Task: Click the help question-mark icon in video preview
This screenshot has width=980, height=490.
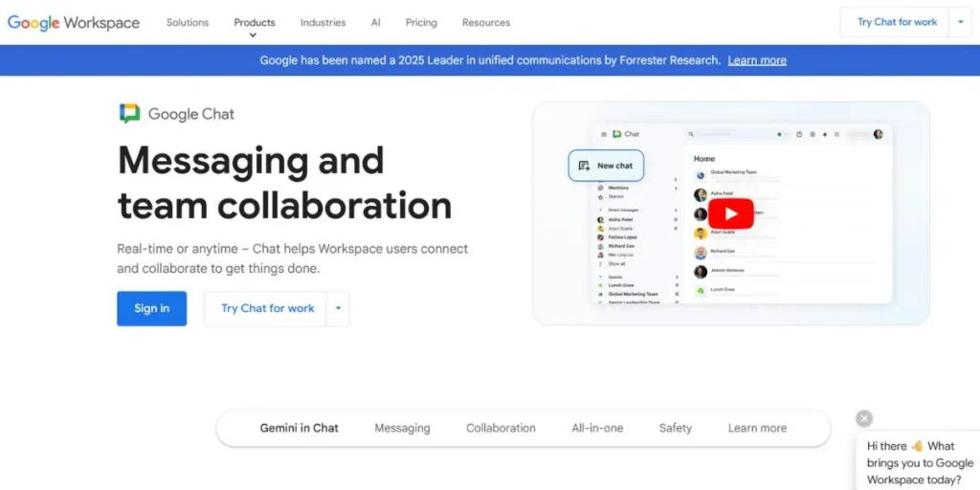Action: pos(799,134)
